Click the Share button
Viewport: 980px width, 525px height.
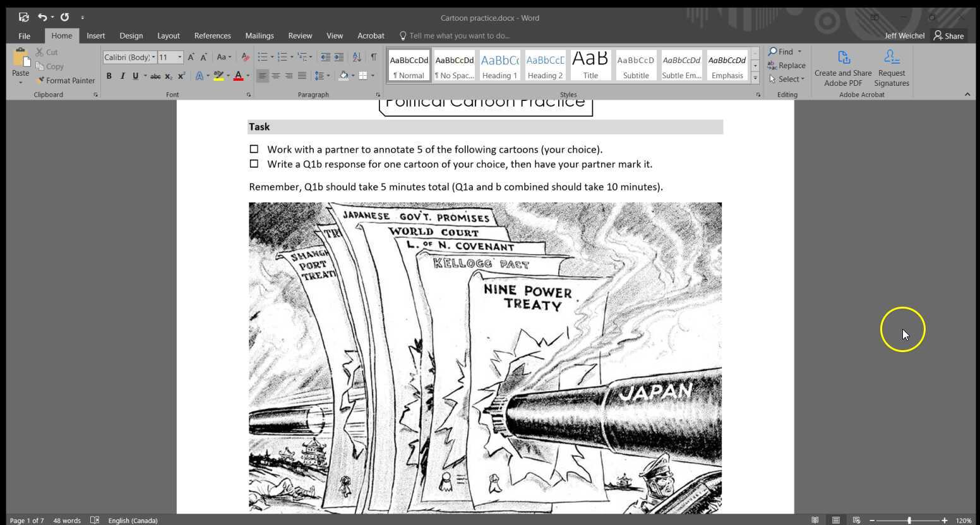(x=949, y=35)
